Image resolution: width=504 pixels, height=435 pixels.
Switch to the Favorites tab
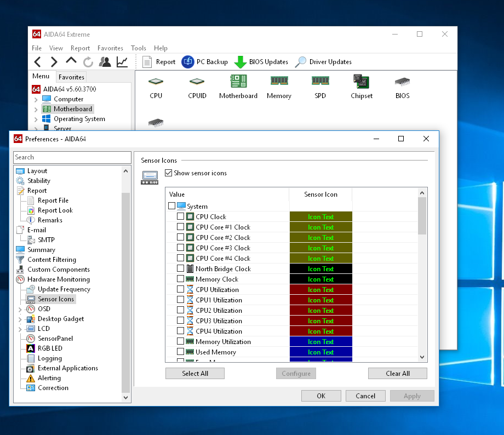click(71, 77)
